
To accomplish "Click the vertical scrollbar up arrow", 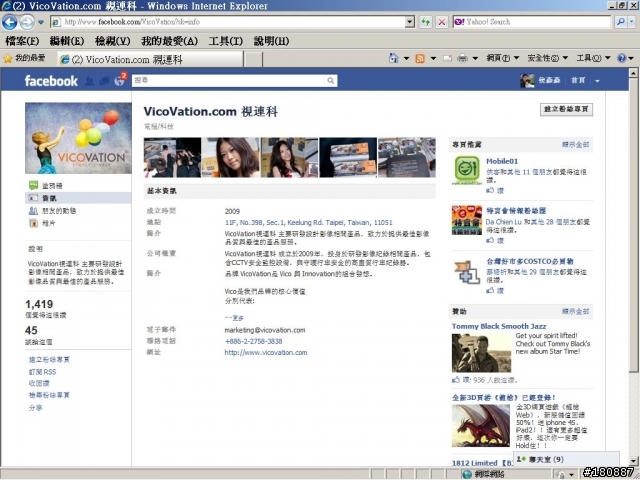I will pos(633,74).
